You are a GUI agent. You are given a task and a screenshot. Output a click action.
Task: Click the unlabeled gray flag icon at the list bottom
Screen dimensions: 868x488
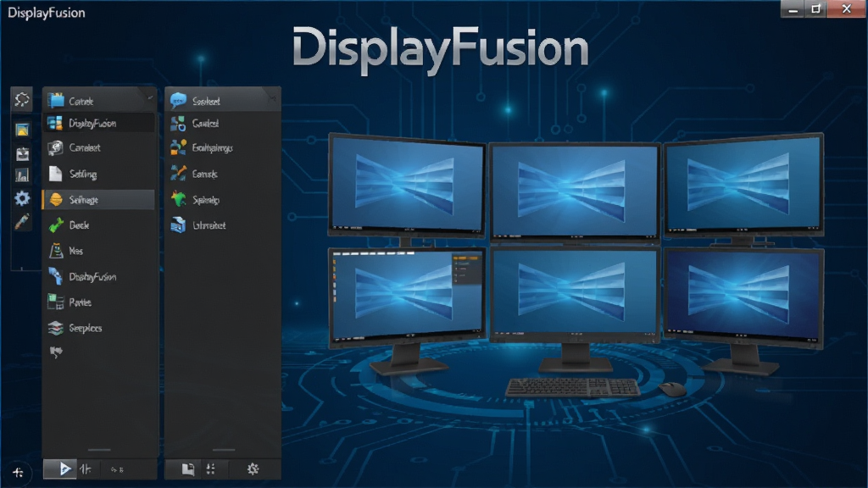point(56,352)
